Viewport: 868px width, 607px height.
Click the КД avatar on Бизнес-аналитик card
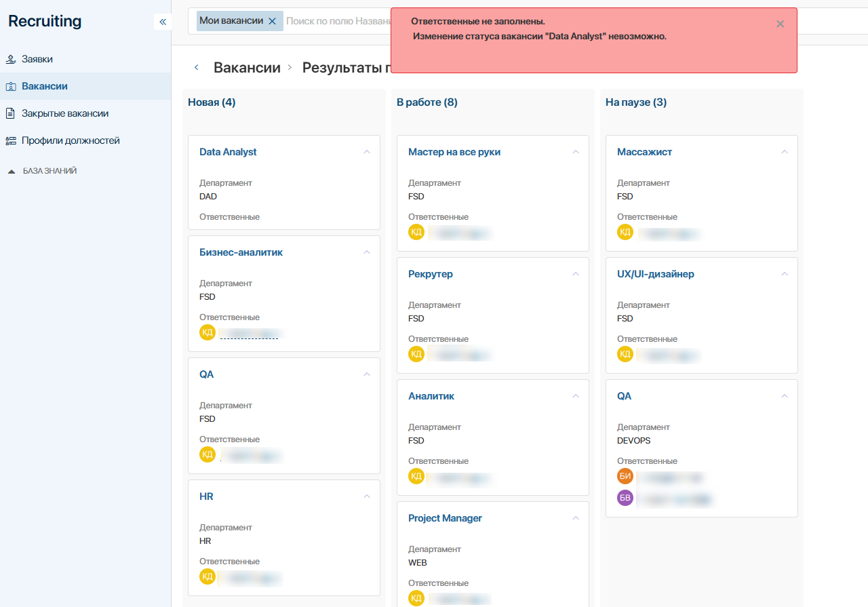(208, 332)
